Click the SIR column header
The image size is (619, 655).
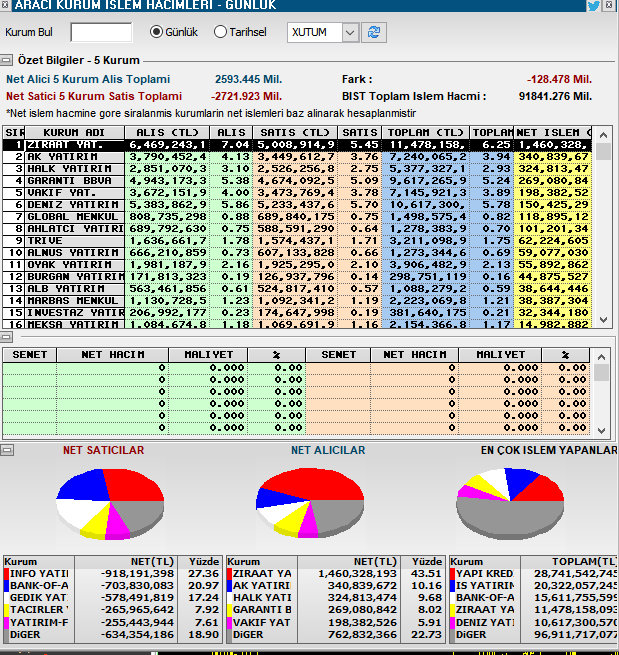tap(14, 132)
